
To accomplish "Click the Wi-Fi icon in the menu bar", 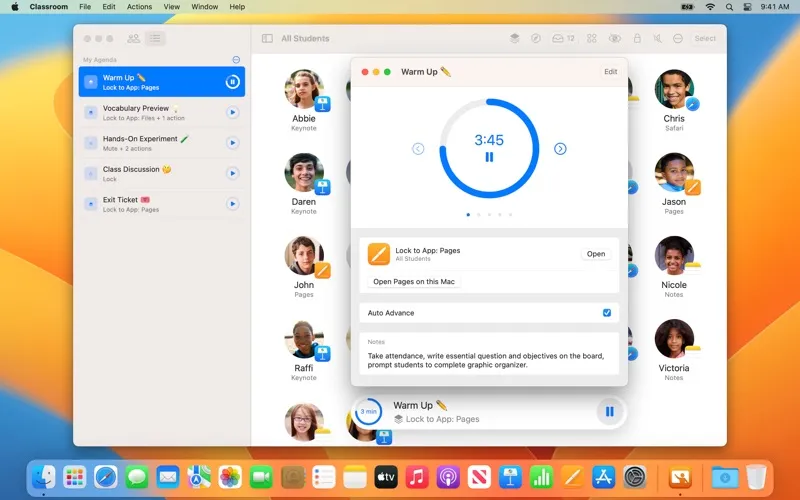I will [x=710, y=7].
